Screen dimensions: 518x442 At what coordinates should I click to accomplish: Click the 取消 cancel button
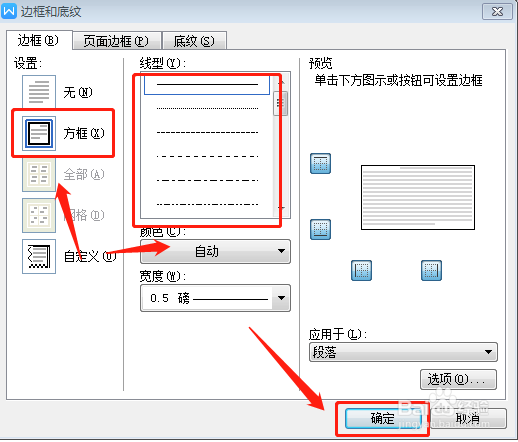[469, 418]
